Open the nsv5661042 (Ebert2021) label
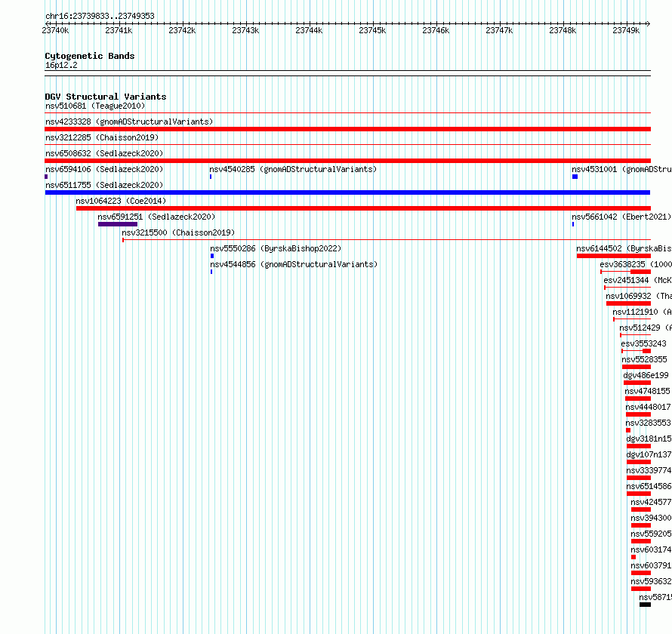The width and height of the screenshot is (672, 634). pyautogui.click(x=621, y=217)
